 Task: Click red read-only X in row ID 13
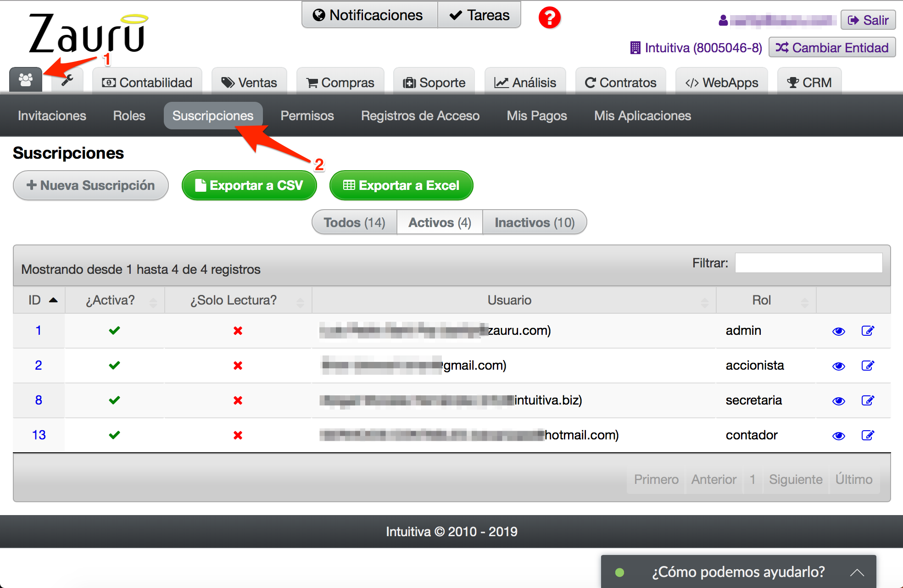click(x=238, y=435)
